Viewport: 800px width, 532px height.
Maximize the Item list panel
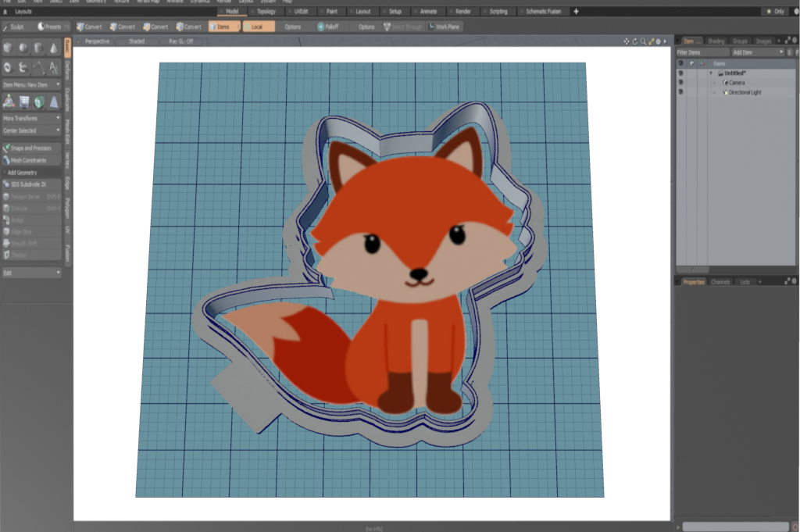point(787,41)
